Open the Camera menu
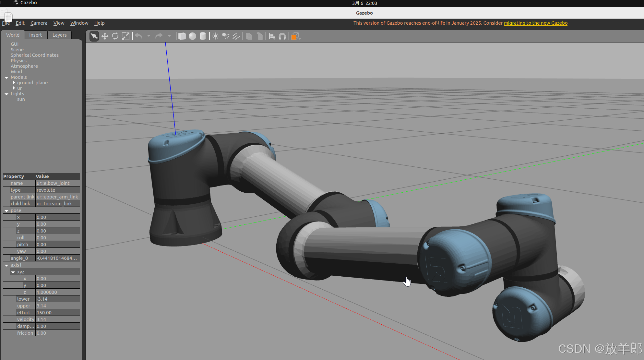The width and height of the screenshot is (644, 360). [x=39, y=23]
